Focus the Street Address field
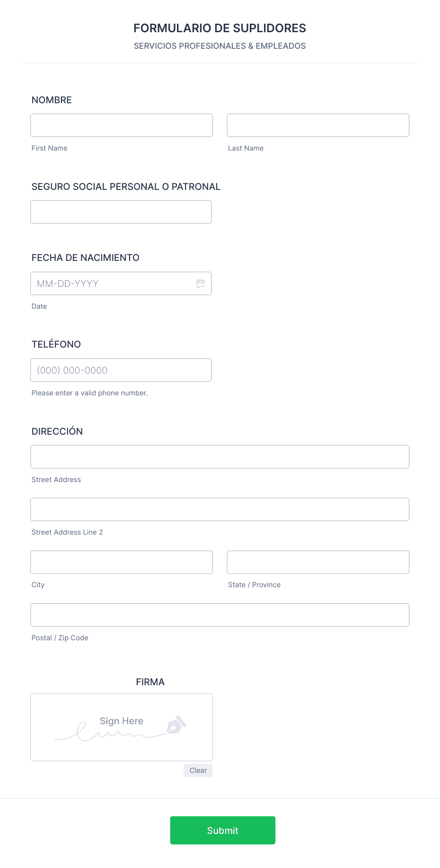 pyautogui.click(x=220, y=457)
